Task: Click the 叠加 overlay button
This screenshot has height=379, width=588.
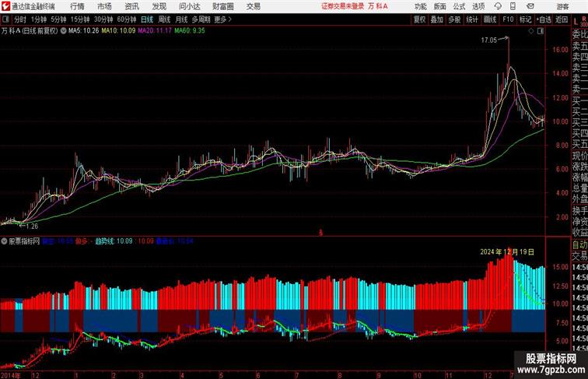Action: (437, 19)
